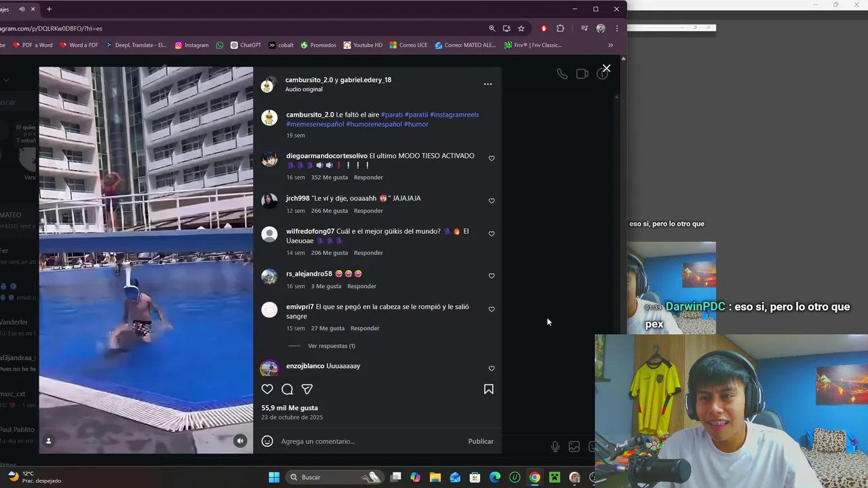The width and height of the screenshot is (868, 488).
Task: Start a video call with camera icon
Action: coord(582,74)
